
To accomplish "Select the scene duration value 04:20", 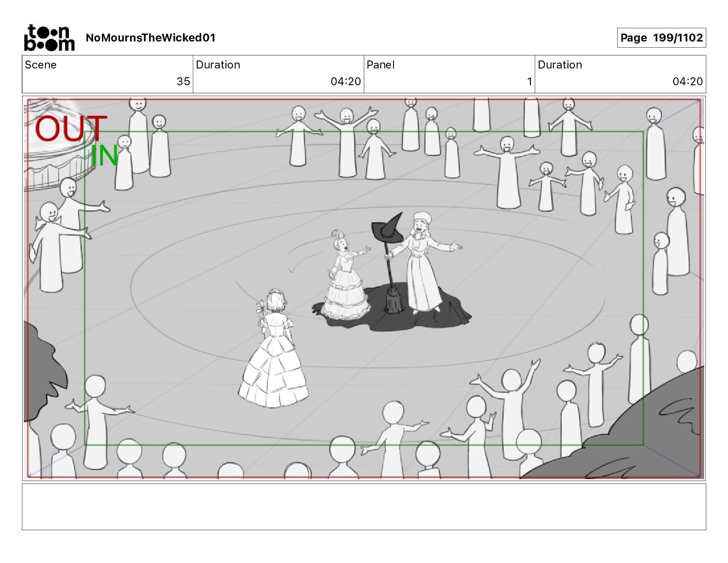I will (x=346, y=81).
